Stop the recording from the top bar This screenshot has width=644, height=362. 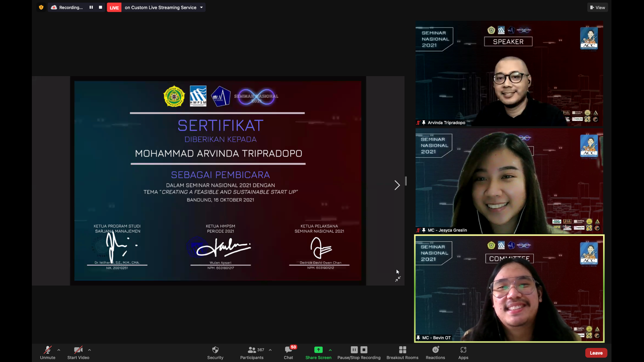[x=100, y=7]
